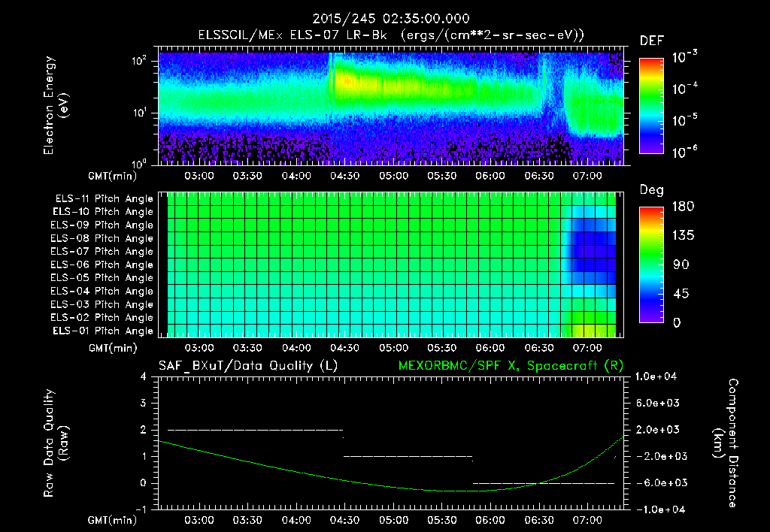Screen dimensions: 770x532
Task: Click 05:30 tick under the pitch angle panel
Action: click(x=441, y=348)
